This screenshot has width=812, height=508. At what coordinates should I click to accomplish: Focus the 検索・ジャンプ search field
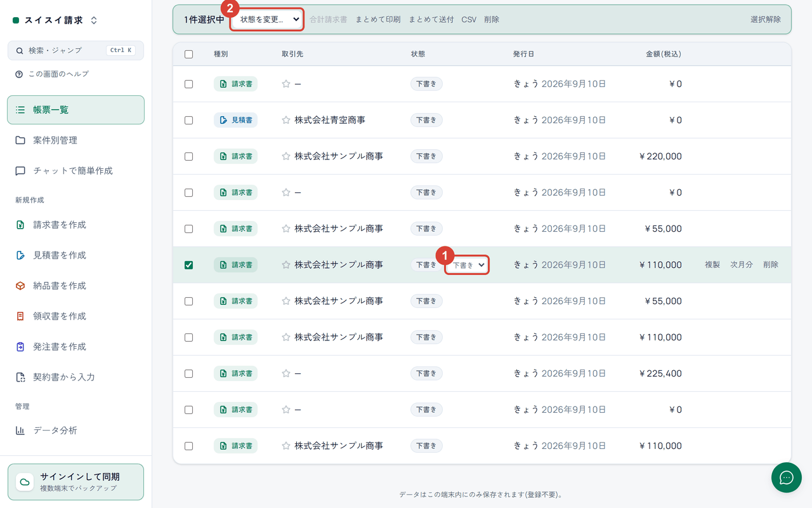pos(76,50)
